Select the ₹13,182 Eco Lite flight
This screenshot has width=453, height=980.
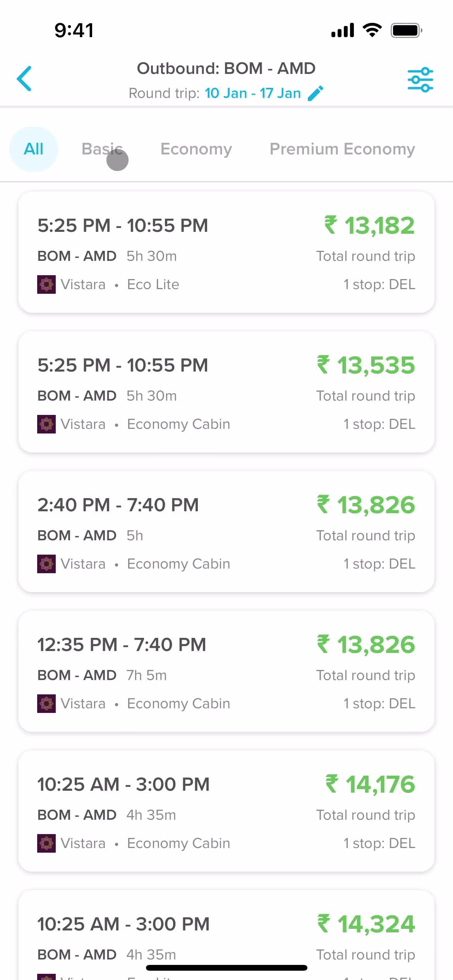pyautogui.click(x=226, y=252)
